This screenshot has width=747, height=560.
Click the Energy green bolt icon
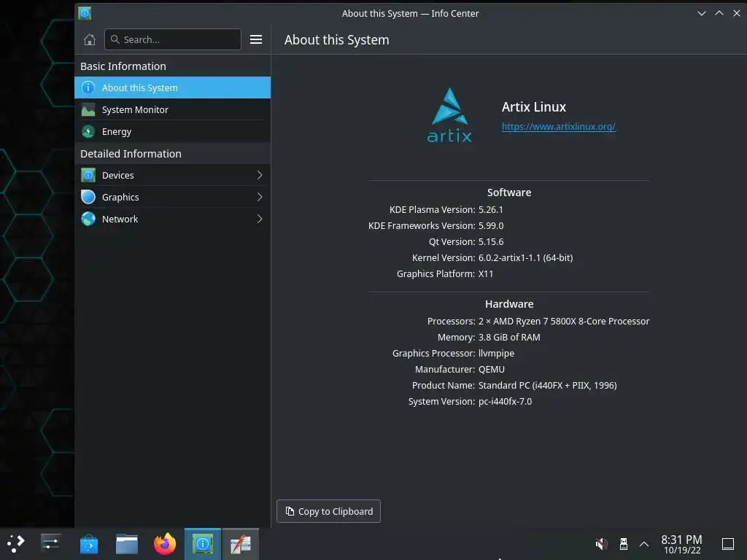tap(88, 131)
